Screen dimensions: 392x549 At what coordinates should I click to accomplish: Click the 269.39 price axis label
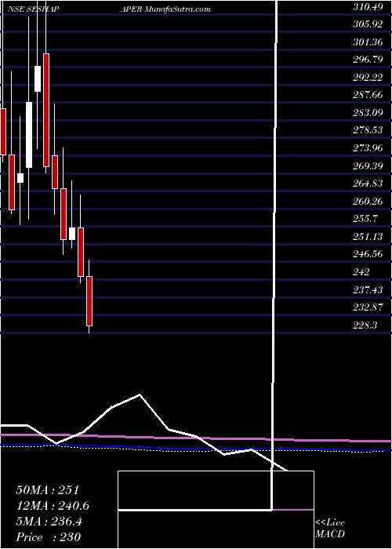(x=367, y=166)
